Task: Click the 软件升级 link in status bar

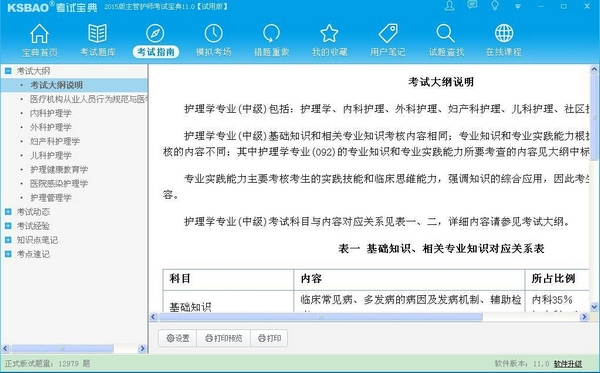Action: [568, 364]
